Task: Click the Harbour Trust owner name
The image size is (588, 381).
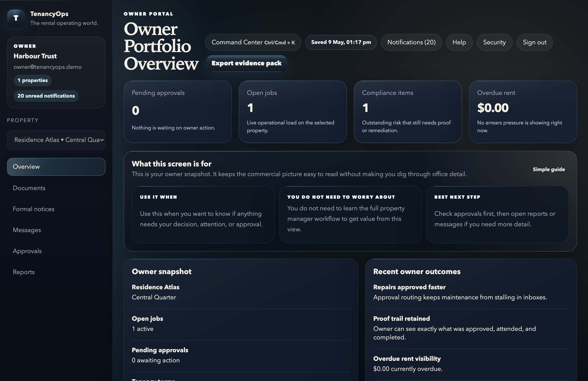Action: [x=35, y=56]
